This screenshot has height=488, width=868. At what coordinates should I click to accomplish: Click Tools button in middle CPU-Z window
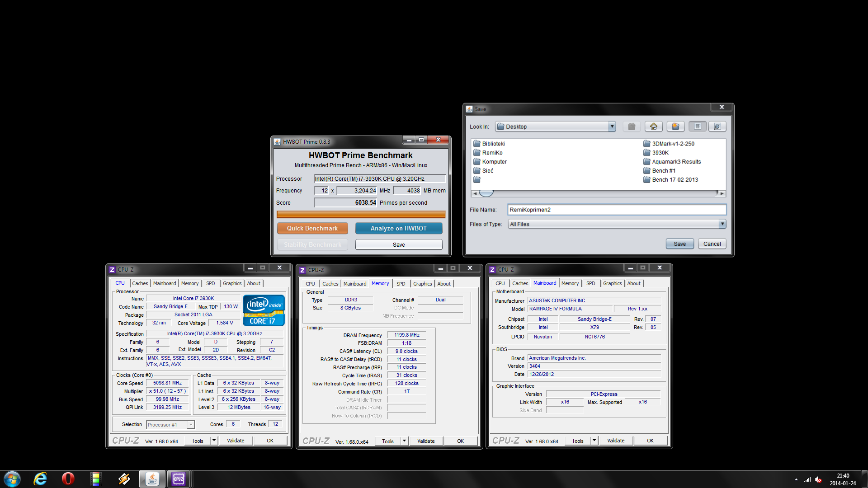coord(388,441)
